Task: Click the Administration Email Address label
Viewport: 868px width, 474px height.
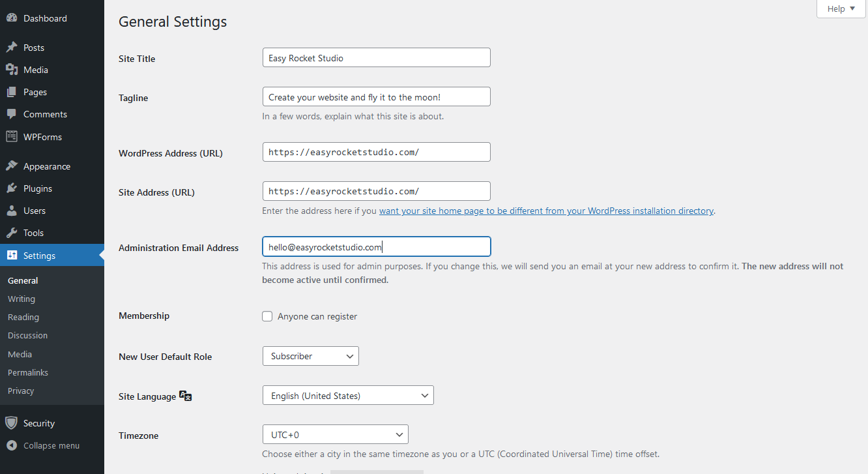Action: (x=179, y=248)
